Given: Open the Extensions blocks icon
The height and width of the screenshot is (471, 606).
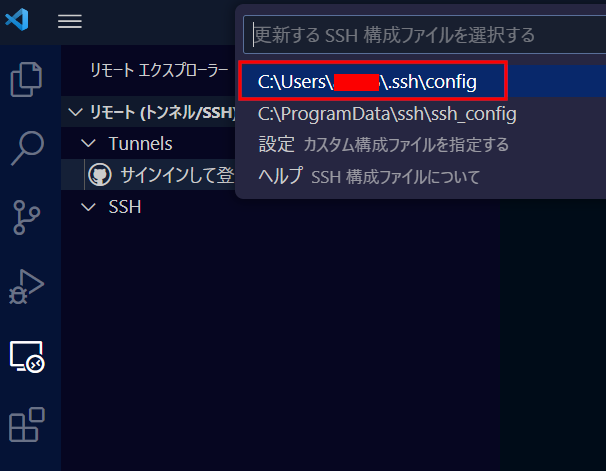Looking at the screenshot, I should pyautogui.click(x=27, y=425).
